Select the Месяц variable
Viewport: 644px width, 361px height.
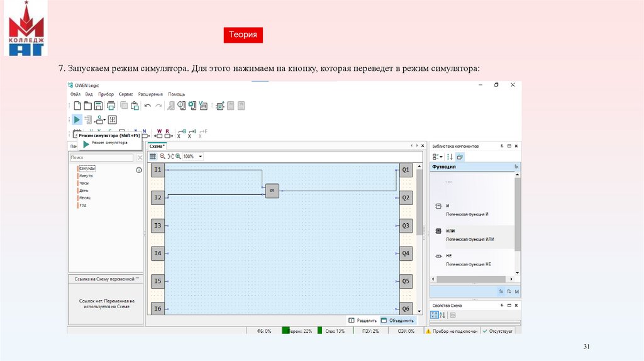click(x=85, y=198)
